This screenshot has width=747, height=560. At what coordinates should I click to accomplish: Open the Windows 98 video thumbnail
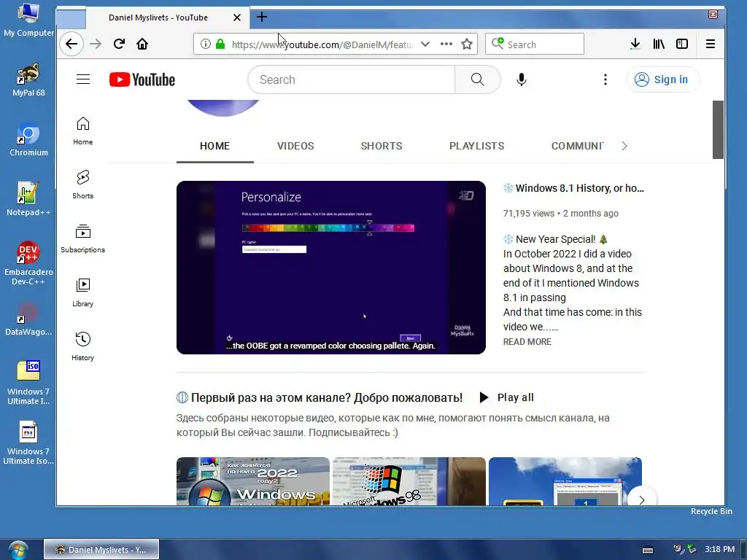(x=409, y=481)
